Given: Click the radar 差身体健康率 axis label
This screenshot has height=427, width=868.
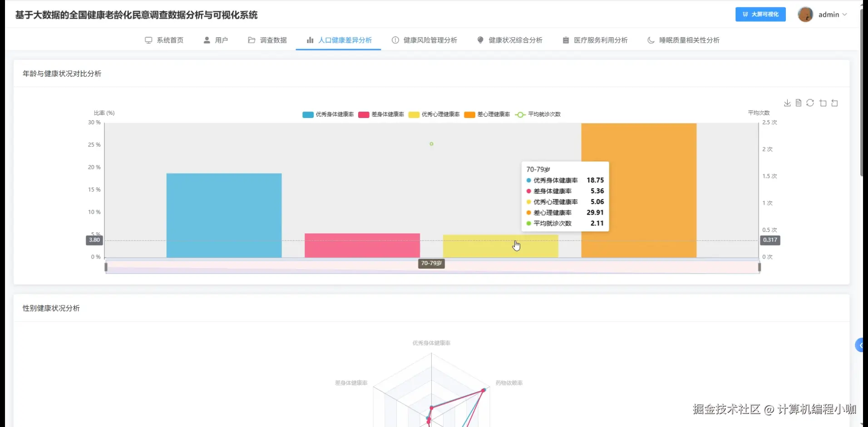Looking at the screenshot, I should click(x=351, y=383).
